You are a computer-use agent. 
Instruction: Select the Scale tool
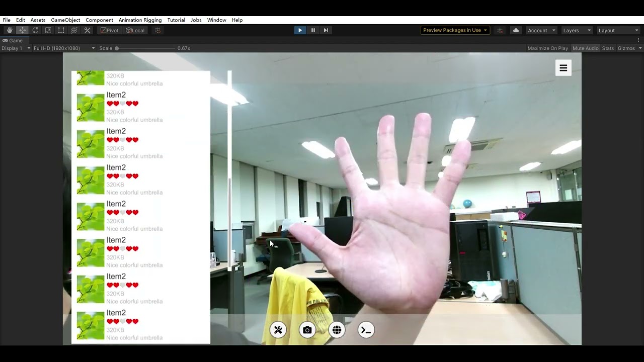48,30
